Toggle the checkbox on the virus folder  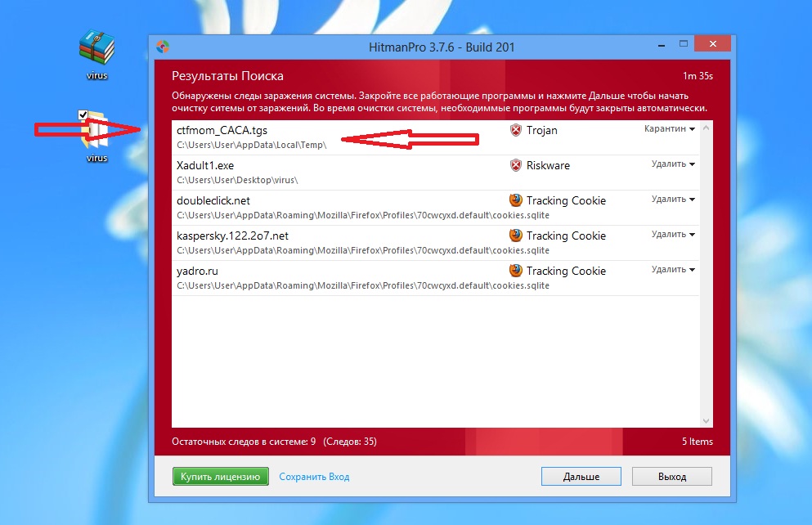click(83, 115)
